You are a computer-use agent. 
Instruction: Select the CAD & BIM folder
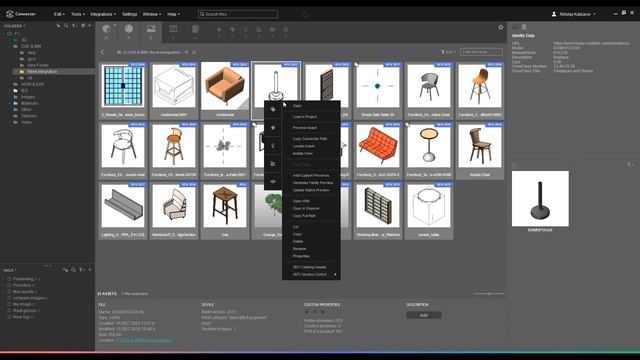pos(31,46)
